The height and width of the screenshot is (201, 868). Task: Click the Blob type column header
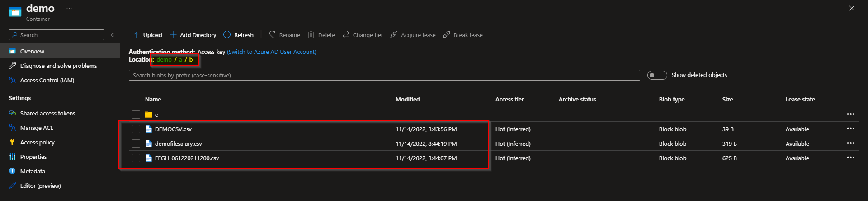pyautogui.click(x=672, y=99)
